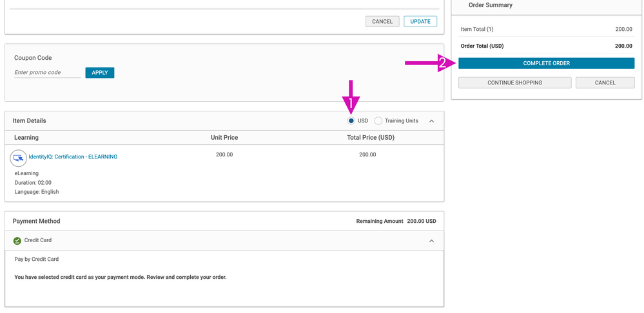Click CANCEL in the Order Summary panel
This screenshot has width=644, height=313.
pyautogui.click(x=605, y=83)
